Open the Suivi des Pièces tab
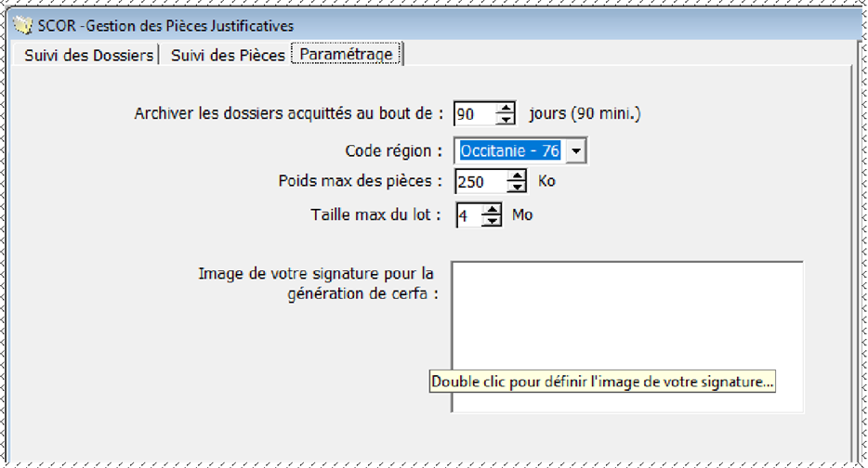 click(x=228, y=56)
